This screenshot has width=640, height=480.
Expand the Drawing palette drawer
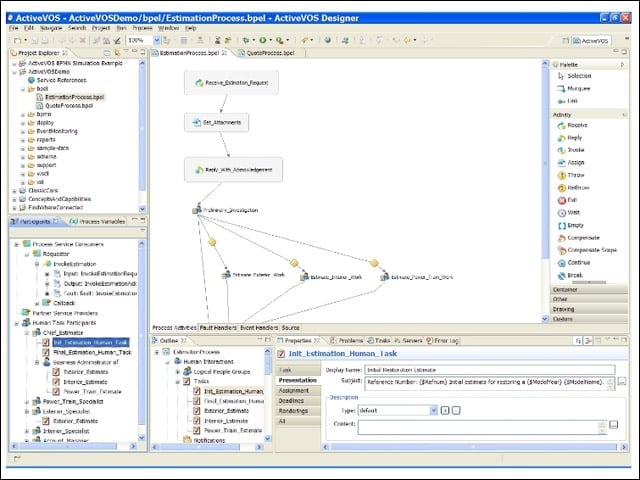tap(589, 309)
